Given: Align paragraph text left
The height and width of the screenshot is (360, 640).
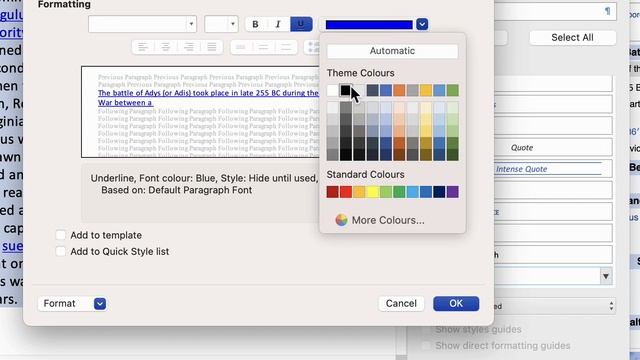Looking at the screenshot, I should (143, 47).
